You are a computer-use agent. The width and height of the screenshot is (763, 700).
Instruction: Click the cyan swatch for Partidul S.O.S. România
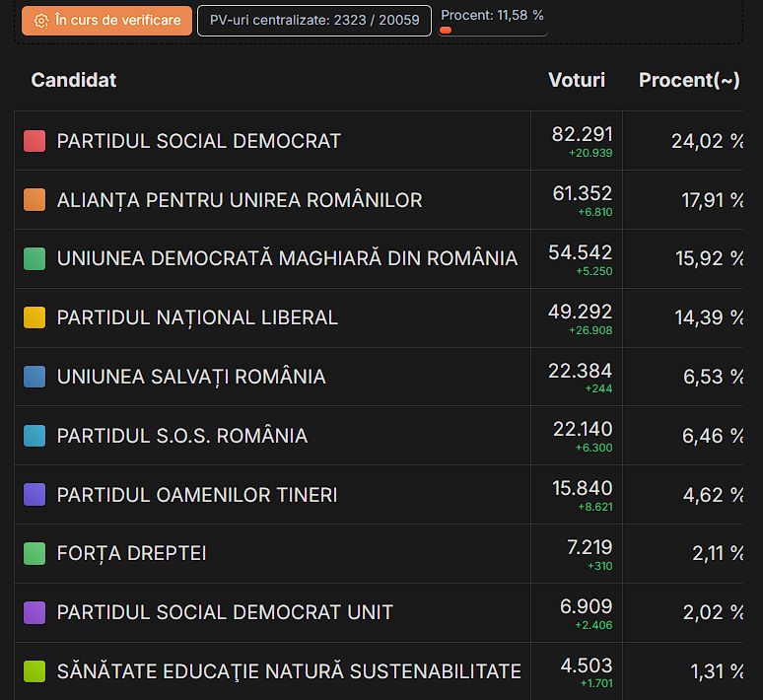pos(35,436)
